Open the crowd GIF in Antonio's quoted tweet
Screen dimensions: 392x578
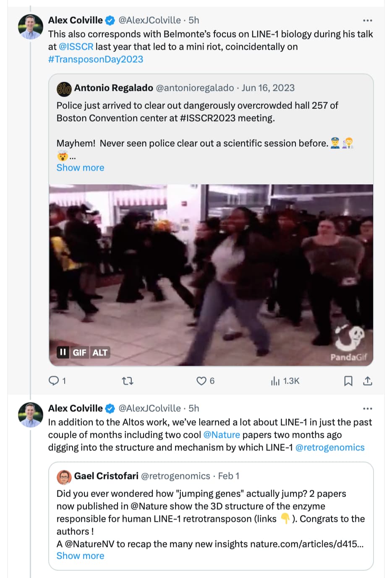211,275
